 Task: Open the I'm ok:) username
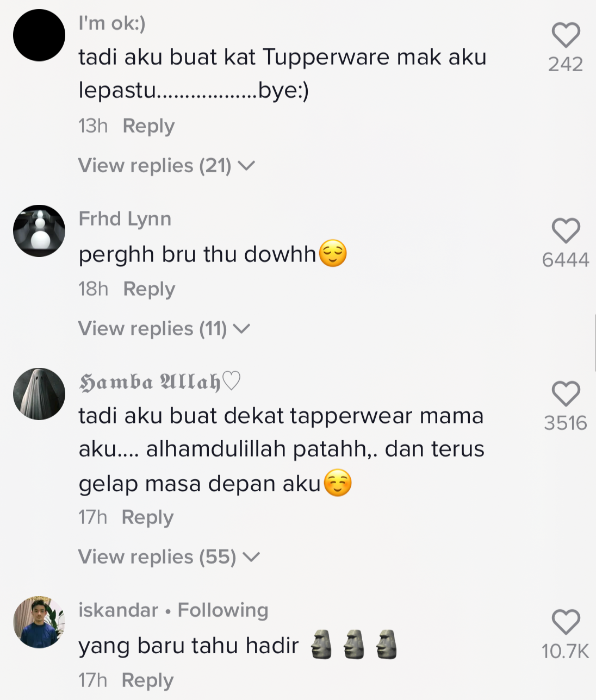(x=112, y=23)
